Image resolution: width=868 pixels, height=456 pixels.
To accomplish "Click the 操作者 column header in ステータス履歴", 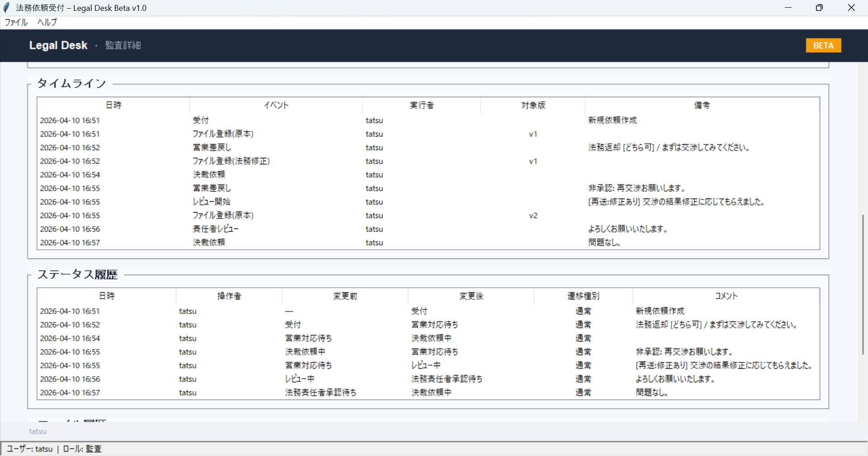I will coord(229,296).
